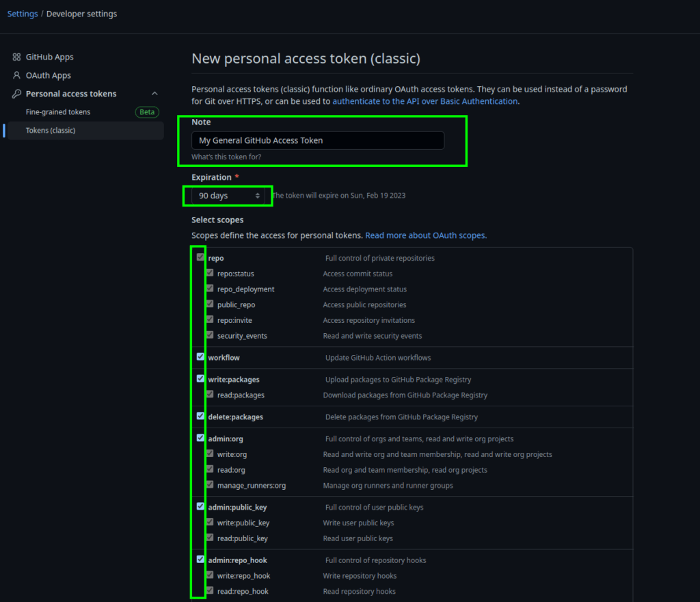Click the workflow scope label
700x602 pixels.
tap(224, 358)
